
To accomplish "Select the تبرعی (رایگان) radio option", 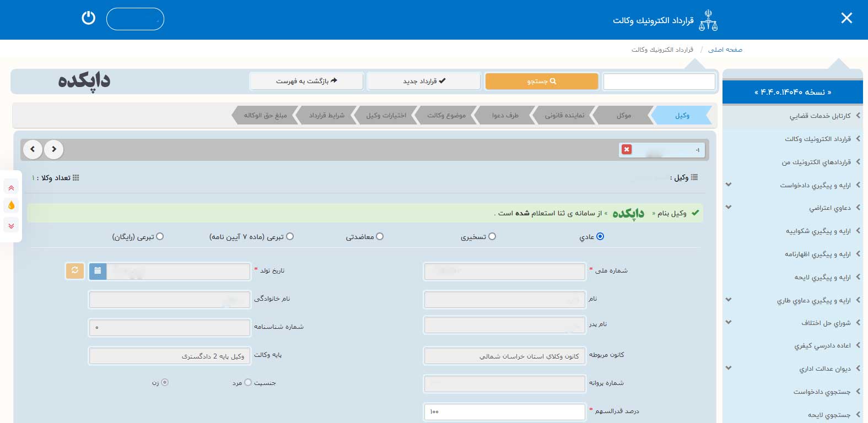I will [x=160, y=236].
